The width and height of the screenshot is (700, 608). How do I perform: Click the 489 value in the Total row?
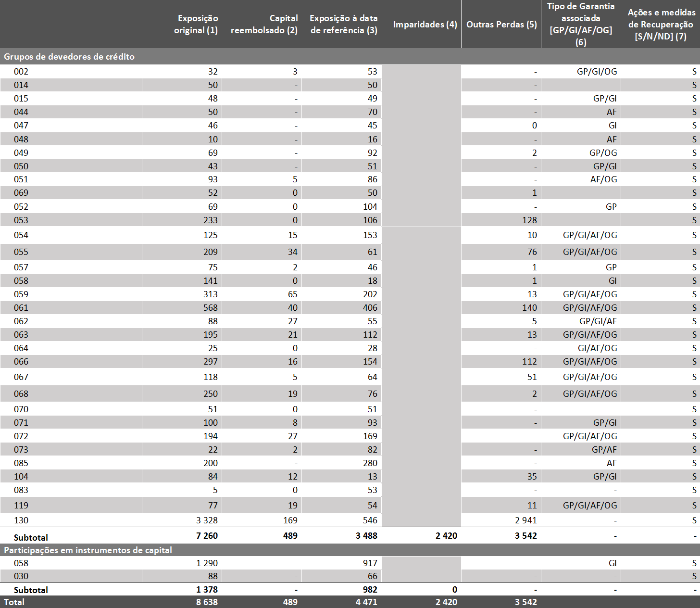tap(290, 602)
